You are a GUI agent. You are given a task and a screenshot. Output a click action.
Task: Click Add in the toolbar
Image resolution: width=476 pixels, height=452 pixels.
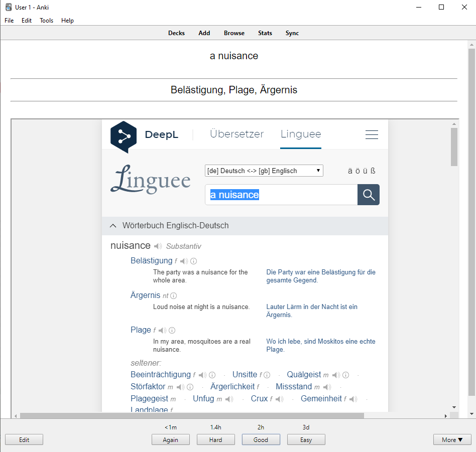coord(204,33)
